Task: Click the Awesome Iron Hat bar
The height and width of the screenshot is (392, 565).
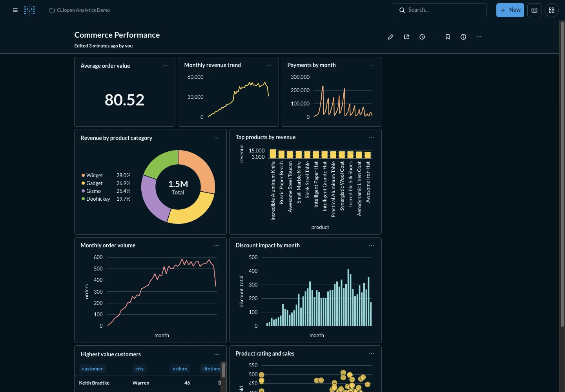Action: pyautogui.click(x=368, y=155)
